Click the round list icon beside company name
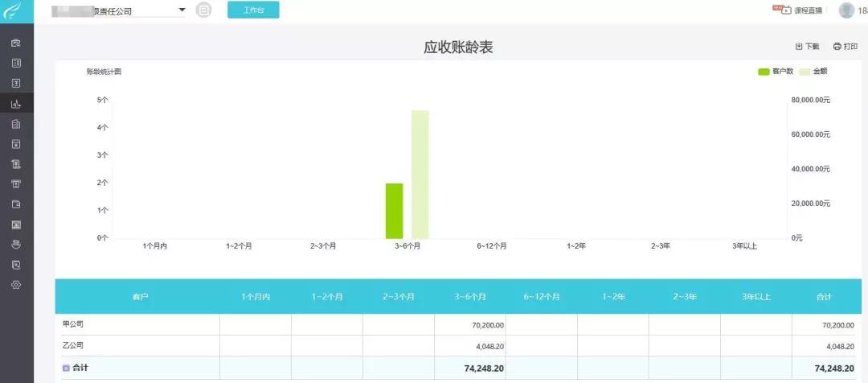Viewport: 868px width, 383px height. tap(203, 10)
